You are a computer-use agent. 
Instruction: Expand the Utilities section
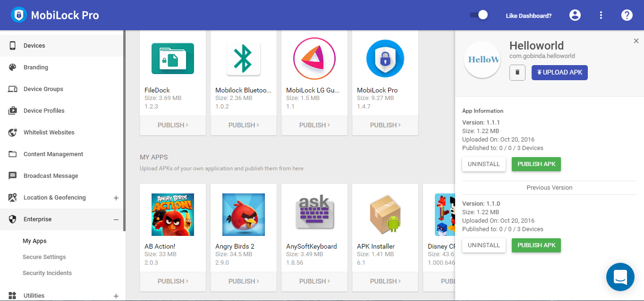click(x=116, y=296)
